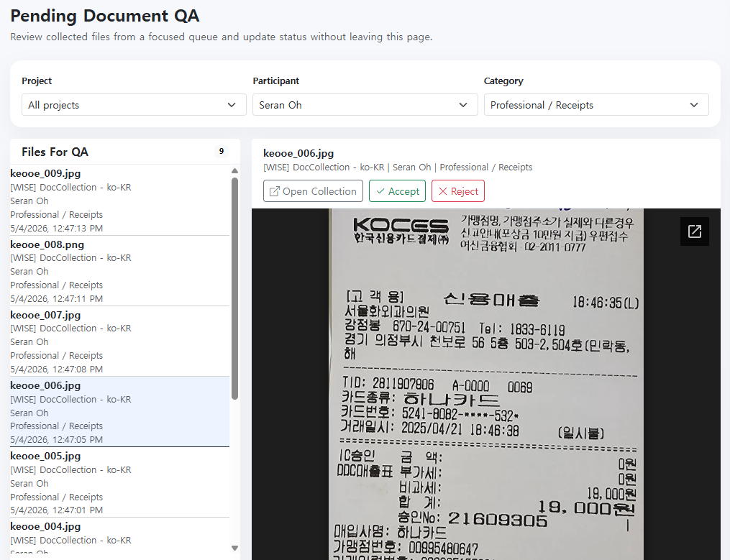Open the Project dropdown

(134, 105)
